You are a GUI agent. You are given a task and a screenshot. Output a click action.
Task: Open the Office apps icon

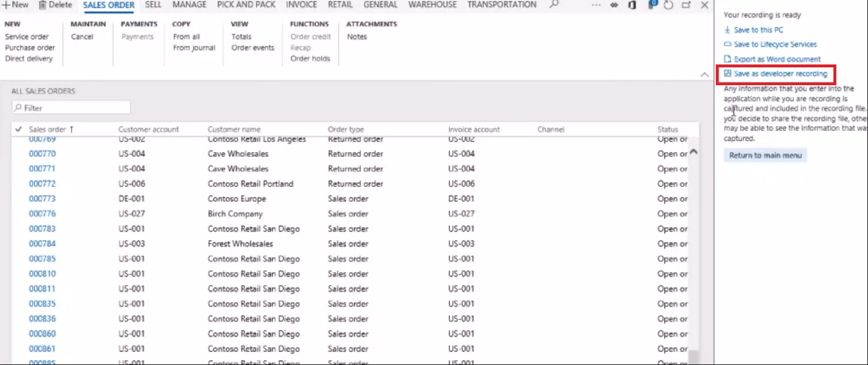[632, 5]
